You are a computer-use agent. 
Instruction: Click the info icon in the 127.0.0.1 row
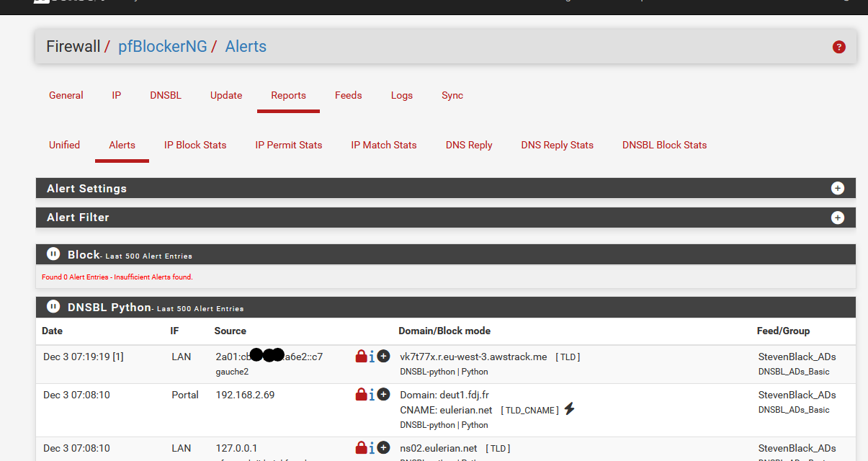(372, 448)
